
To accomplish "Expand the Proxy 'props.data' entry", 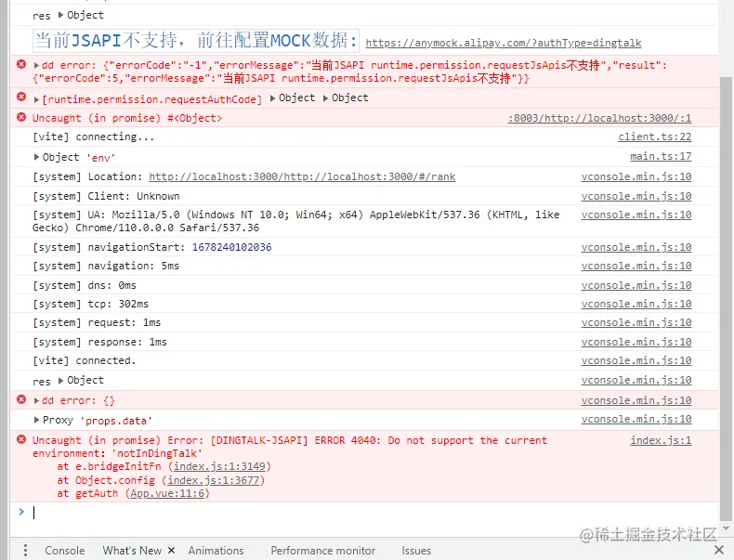I will tap(36, 420).
